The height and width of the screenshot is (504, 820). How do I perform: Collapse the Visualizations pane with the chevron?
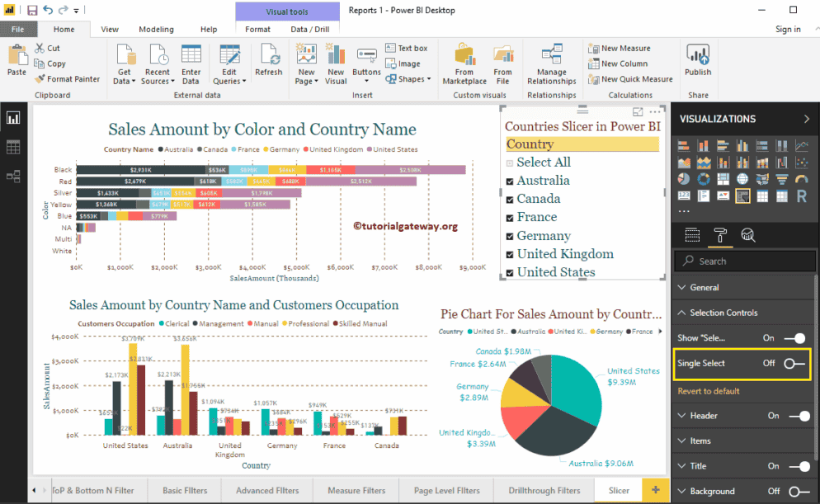[x=806, y=118]
